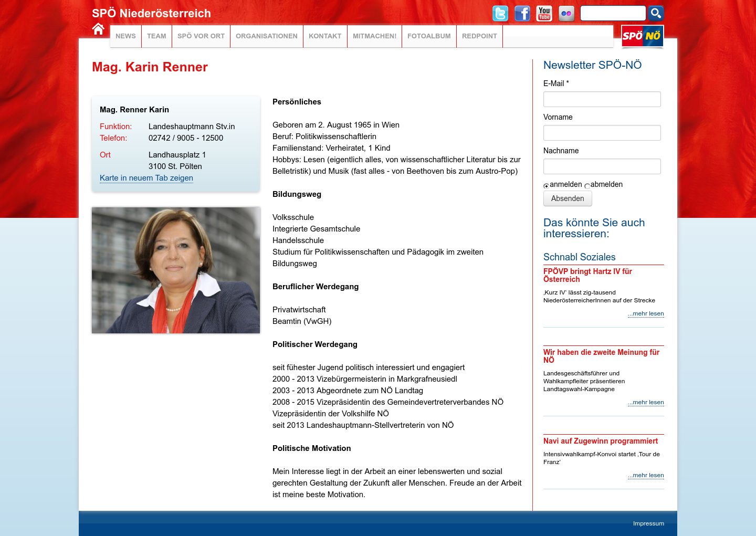Open the SPÖ VOR ORT menu
The height and width of the screenshot is (536, 756).
point(201,36)
